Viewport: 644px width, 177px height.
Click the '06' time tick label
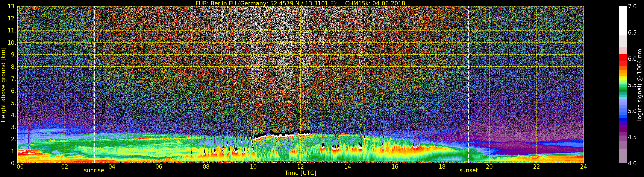pyautogui.click(x=159, y=166)
